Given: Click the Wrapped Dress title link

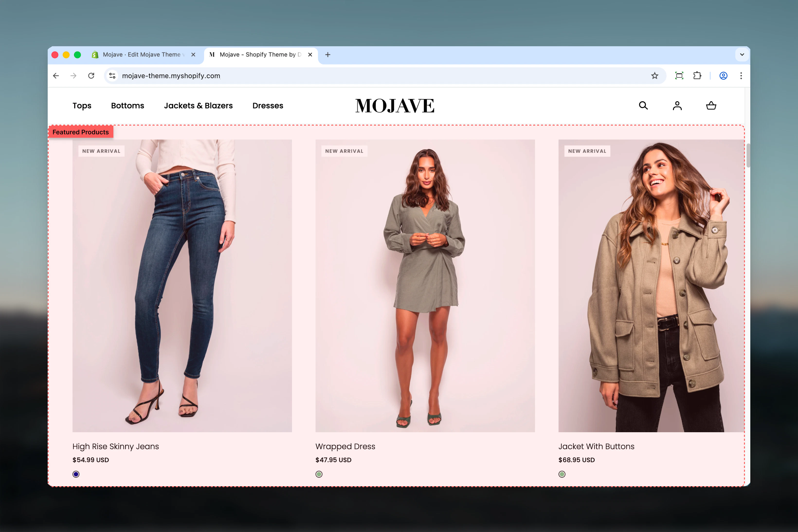Looking at the screenshot, I should pyautogui.click(x=345, y=447).
